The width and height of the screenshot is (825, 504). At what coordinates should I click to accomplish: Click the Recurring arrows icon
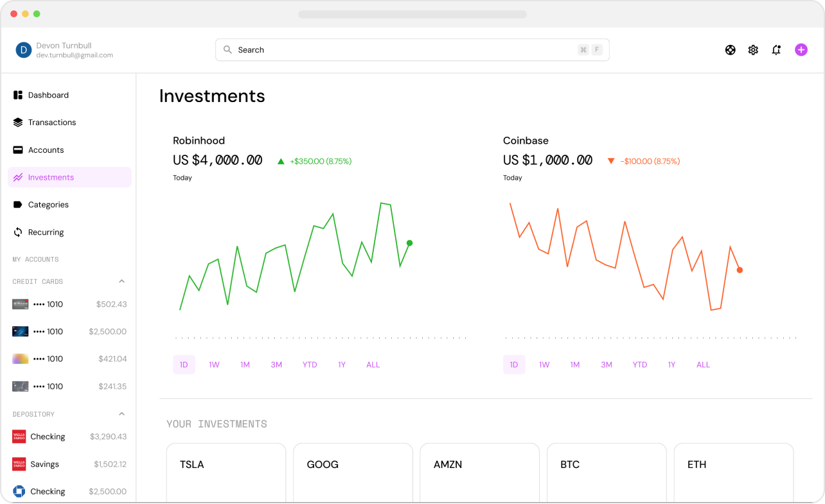coord(18,232)
